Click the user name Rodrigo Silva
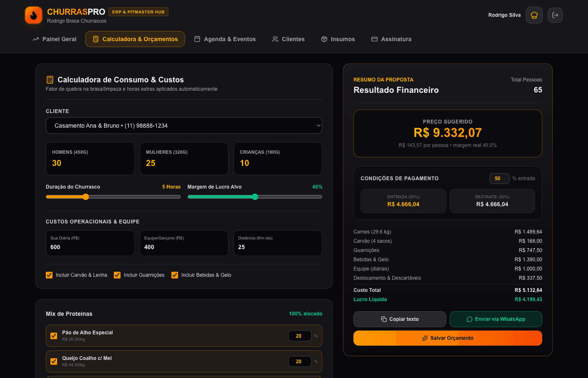 pos(504,15)
